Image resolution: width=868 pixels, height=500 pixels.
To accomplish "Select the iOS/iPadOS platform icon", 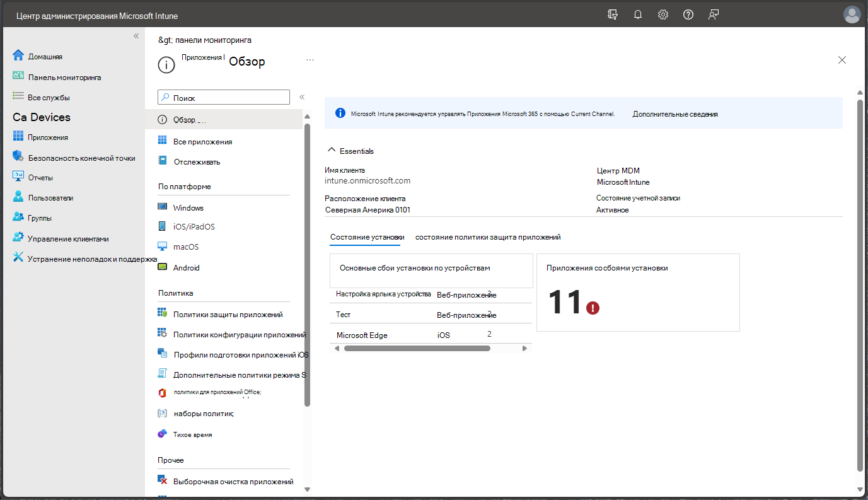I will tap(163, 226).
